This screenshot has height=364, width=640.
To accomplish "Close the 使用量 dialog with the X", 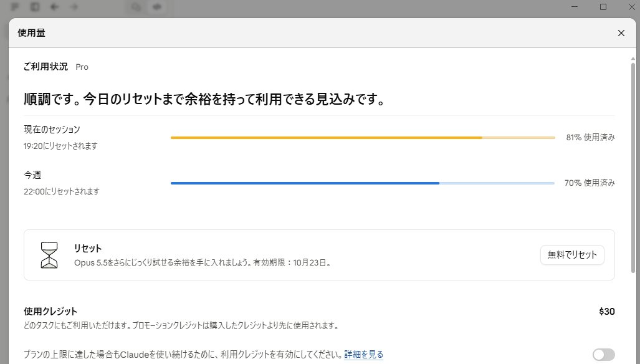I will click(x=621, y=33).
